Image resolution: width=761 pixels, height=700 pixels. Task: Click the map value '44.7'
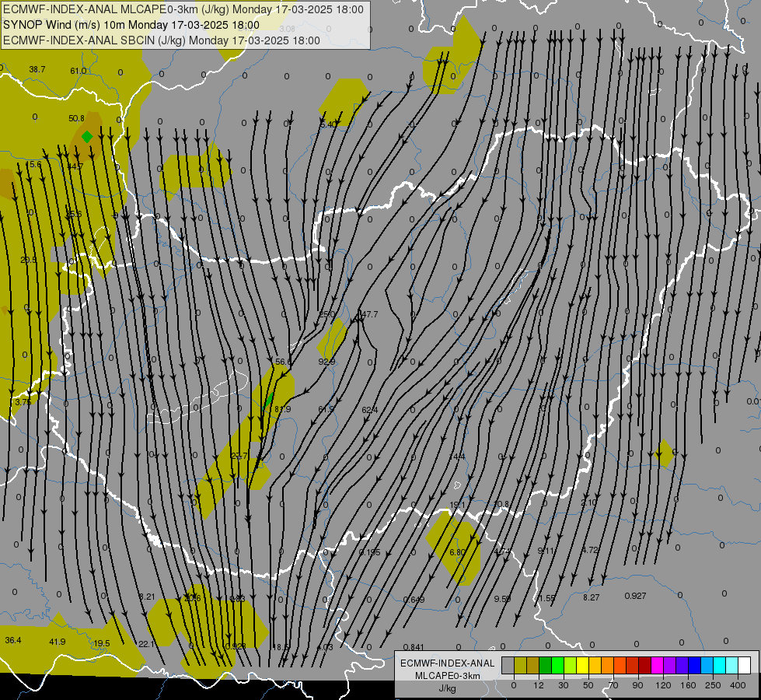pos(75,166)
